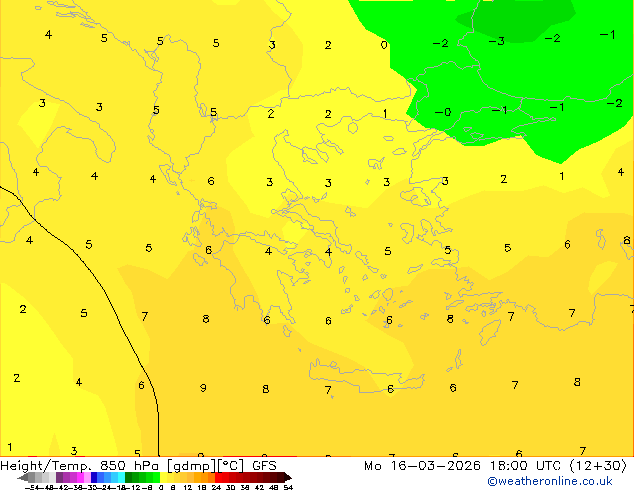
Task: Pick the bright yellow swatch above legend 0
Action: (x=163, y=477)
